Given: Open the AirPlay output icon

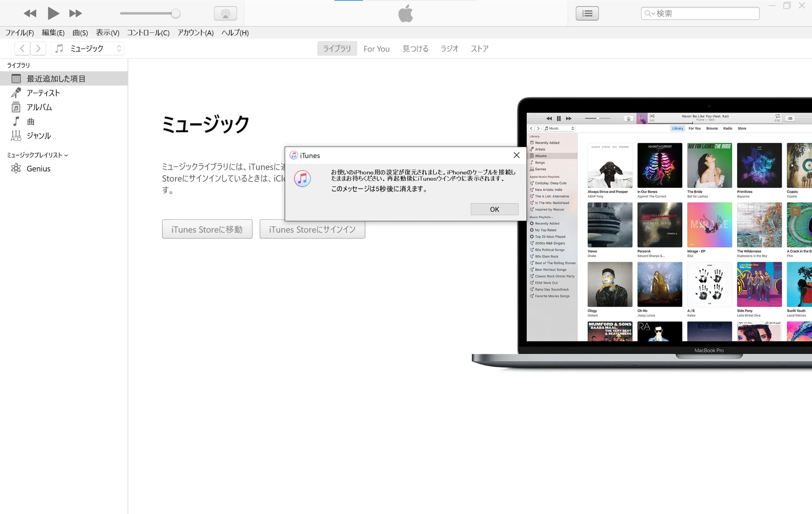Looking at the screenshot, I should 225,14.
